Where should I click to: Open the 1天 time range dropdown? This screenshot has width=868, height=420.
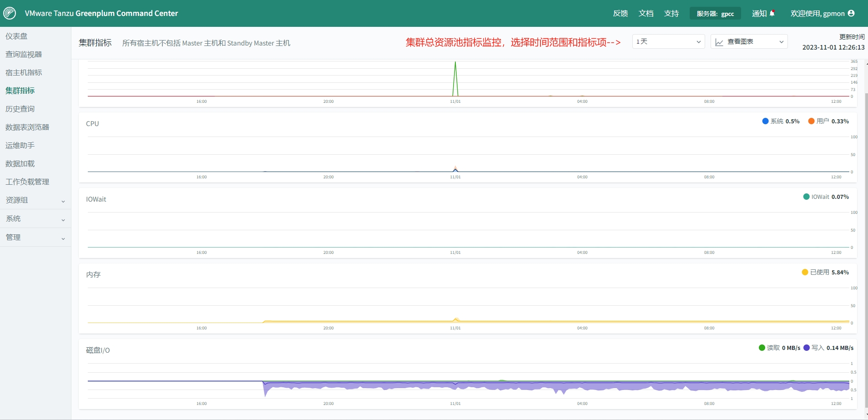(668, 41)
